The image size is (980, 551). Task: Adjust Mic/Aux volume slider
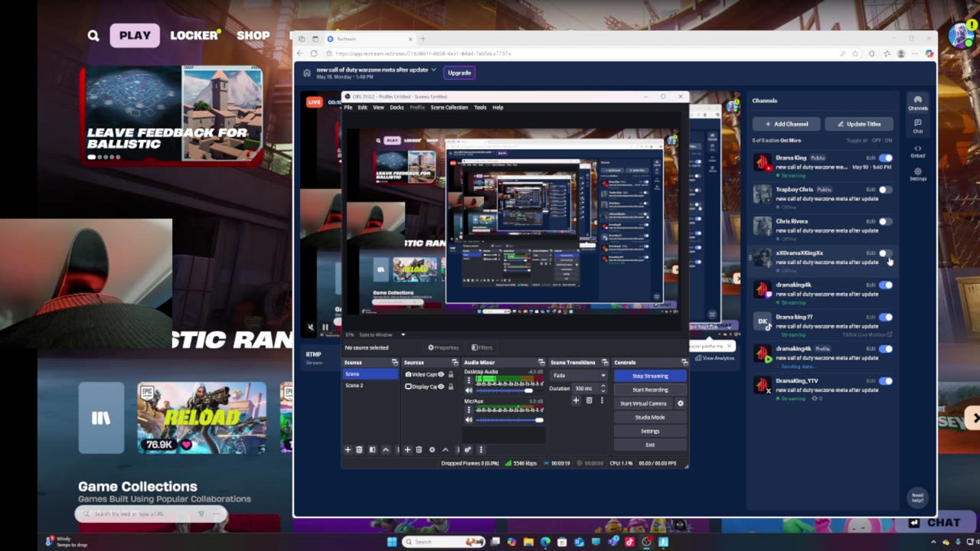509,420
